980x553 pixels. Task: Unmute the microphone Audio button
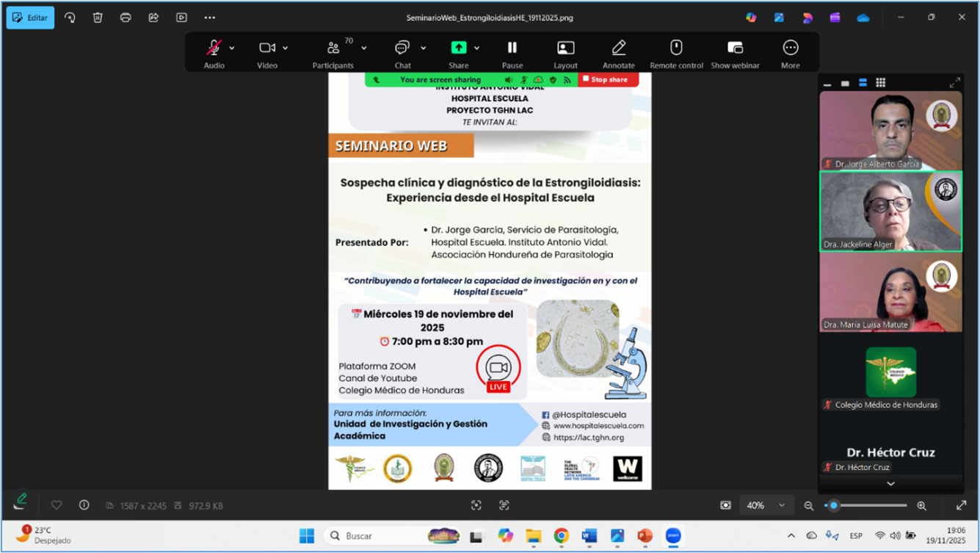pos(214,48)
